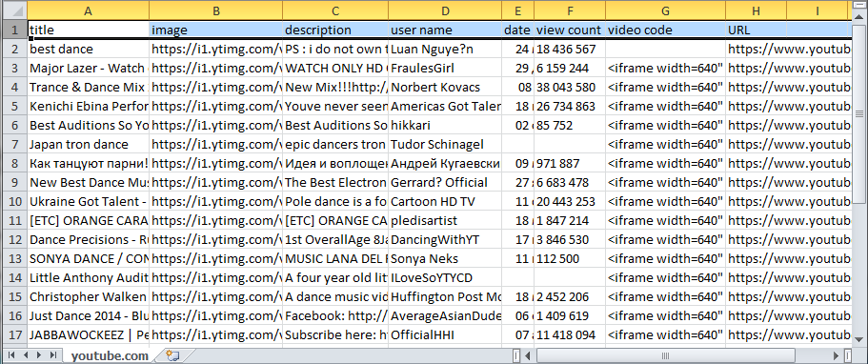
Task: Go to last sheet navigation arrow
Action: (x=53, y=354)
